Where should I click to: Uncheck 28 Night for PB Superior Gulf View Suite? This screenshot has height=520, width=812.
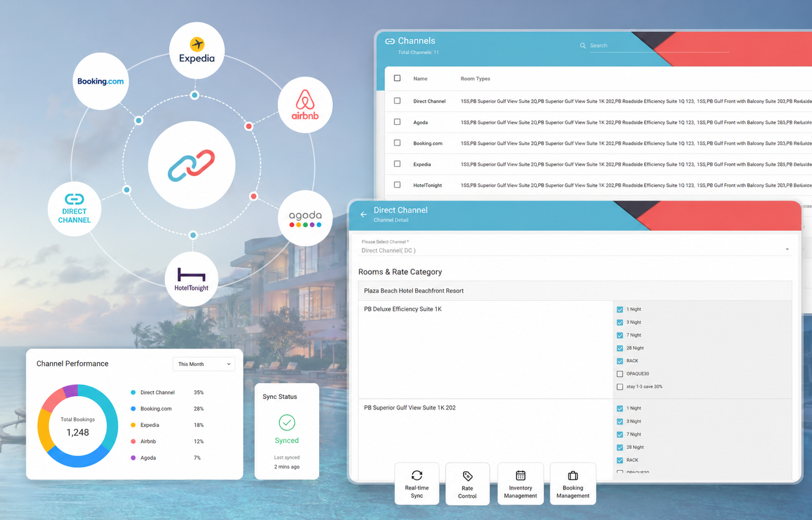pos(620,447)
